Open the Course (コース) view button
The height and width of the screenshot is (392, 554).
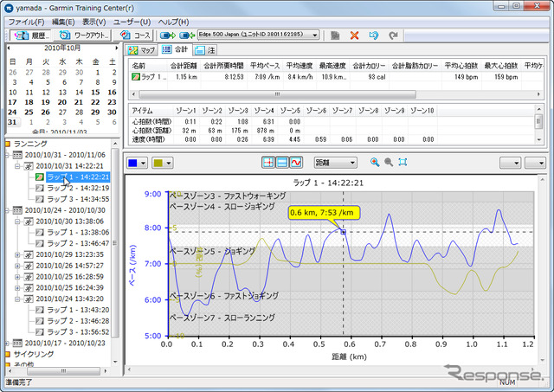[x=135, y=35]
